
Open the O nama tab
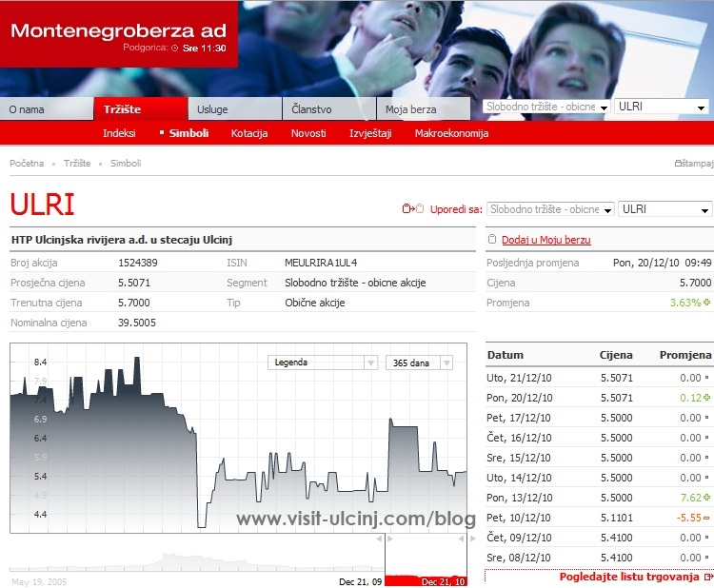(x=47, y=109)
